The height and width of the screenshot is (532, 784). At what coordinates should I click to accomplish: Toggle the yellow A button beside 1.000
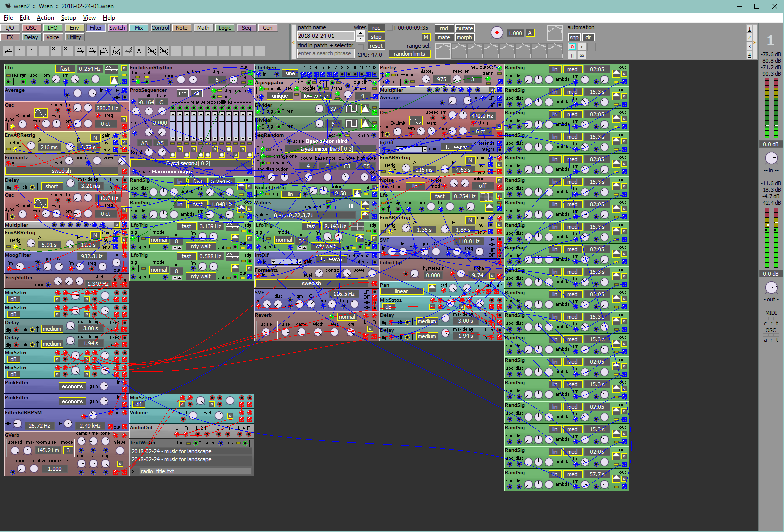coord(530,33)
